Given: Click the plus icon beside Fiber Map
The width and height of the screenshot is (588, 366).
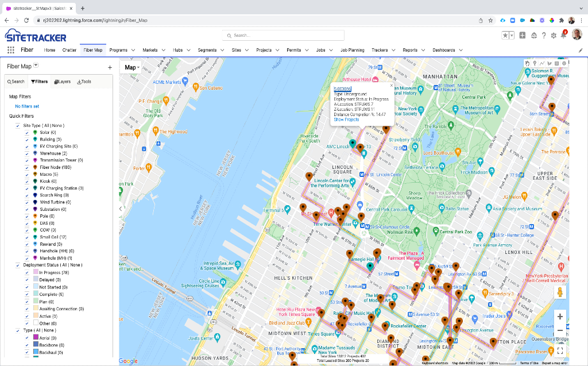Looking at the screenshot, I should click(110, 68).
